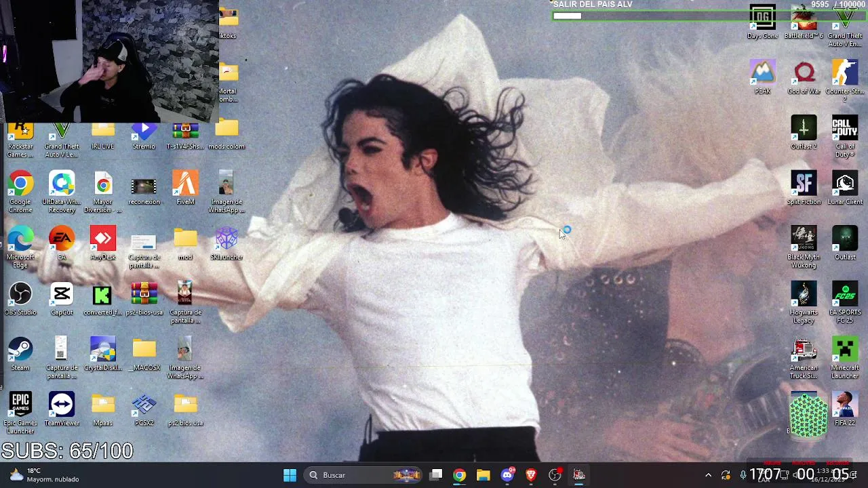Launch the PCSX2 emulator shortcut
Screen dimensions: 868x488
[144, 409]
